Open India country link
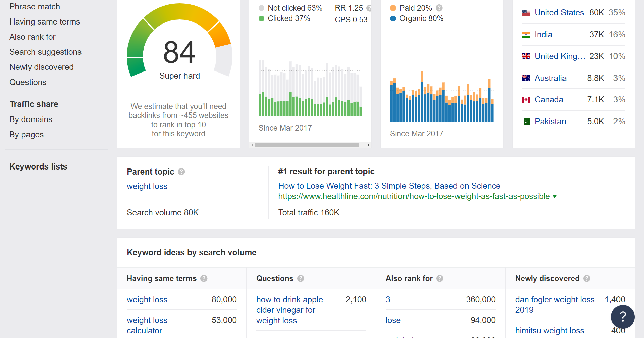This screenshot has width=644, height=338. tap(543, 35)
